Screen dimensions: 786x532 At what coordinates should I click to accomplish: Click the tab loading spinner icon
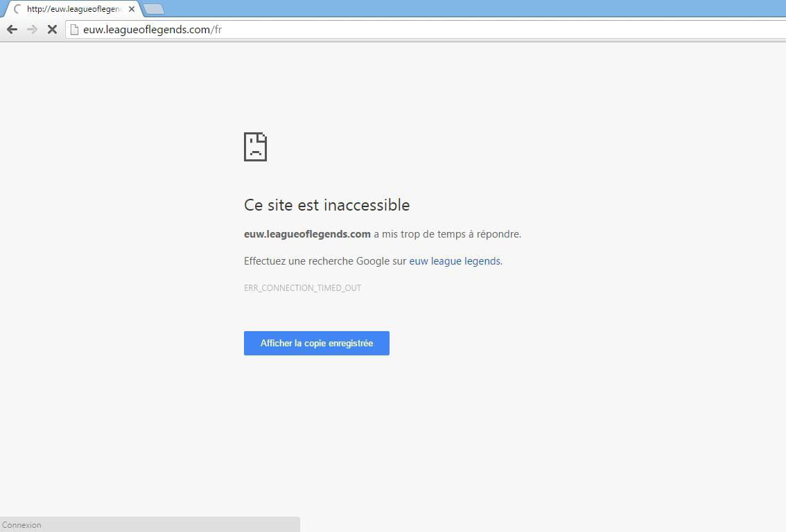(17, 9)
